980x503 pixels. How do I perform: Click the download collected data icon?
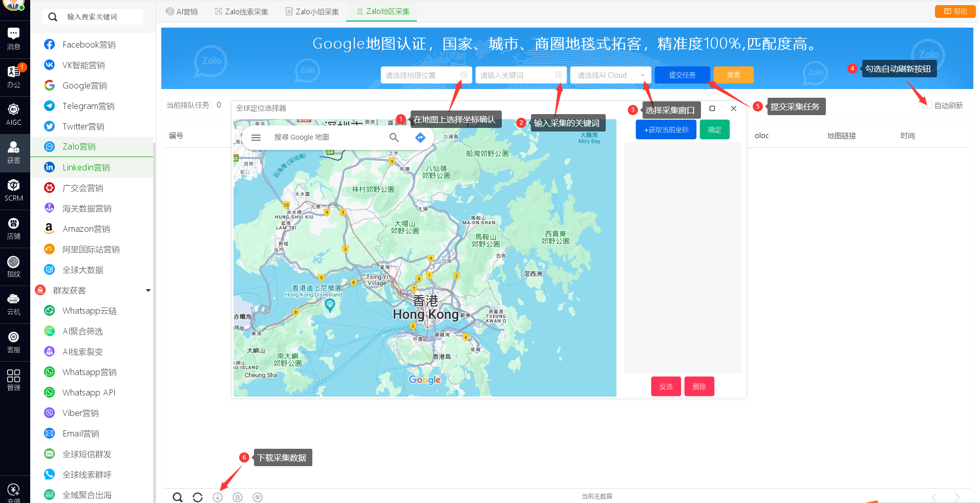(218, 497)
